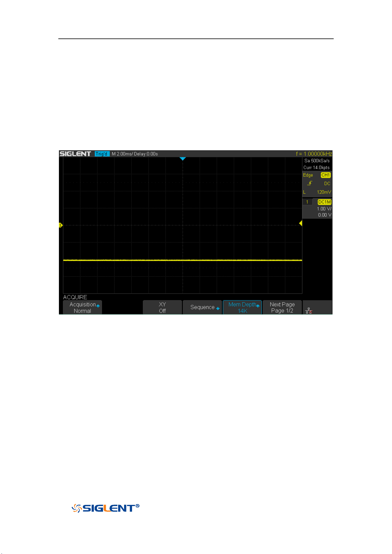Click the yellow CH1 trigger source badge
Image resolution: width=392 pixels, height=554 pixels.
(326, 175)
